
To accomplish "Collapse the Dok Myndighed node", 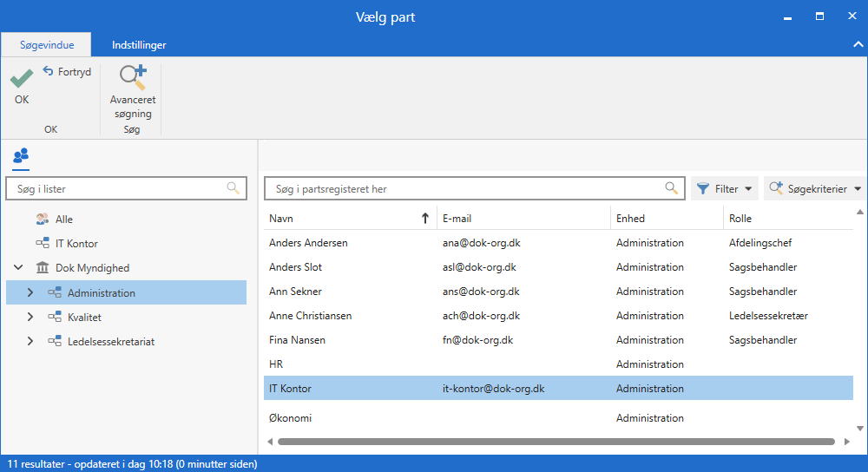I will point(18,268).
